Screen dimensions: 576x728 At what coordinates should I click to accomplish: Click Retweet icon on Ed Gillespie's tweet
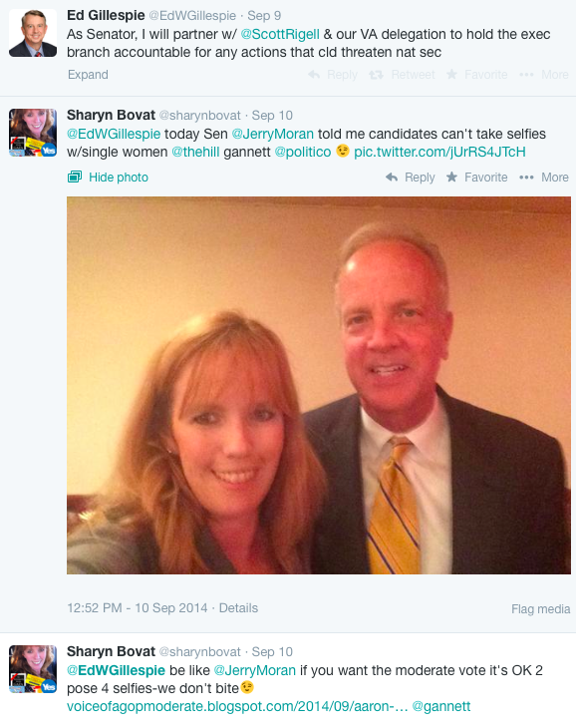[x=376, y=75]
